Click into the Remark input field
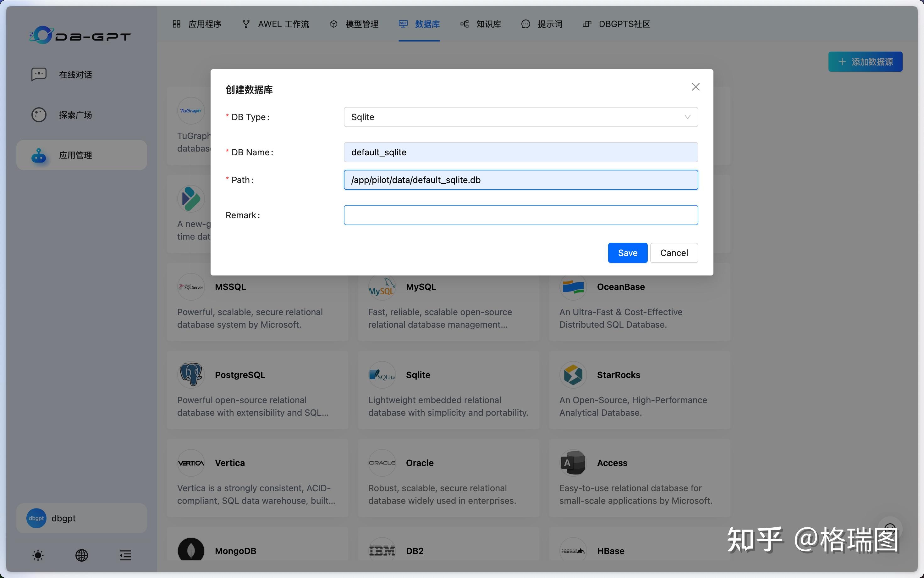Screen dimensions: 924x578 [520, 215]
